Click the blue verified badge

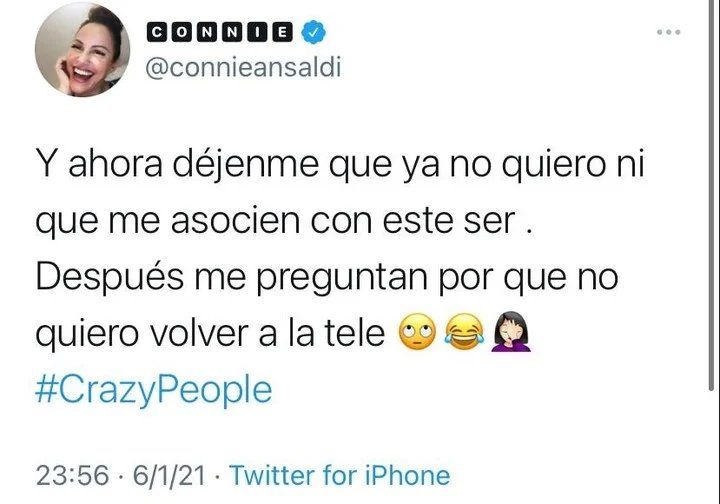(314, 32)
